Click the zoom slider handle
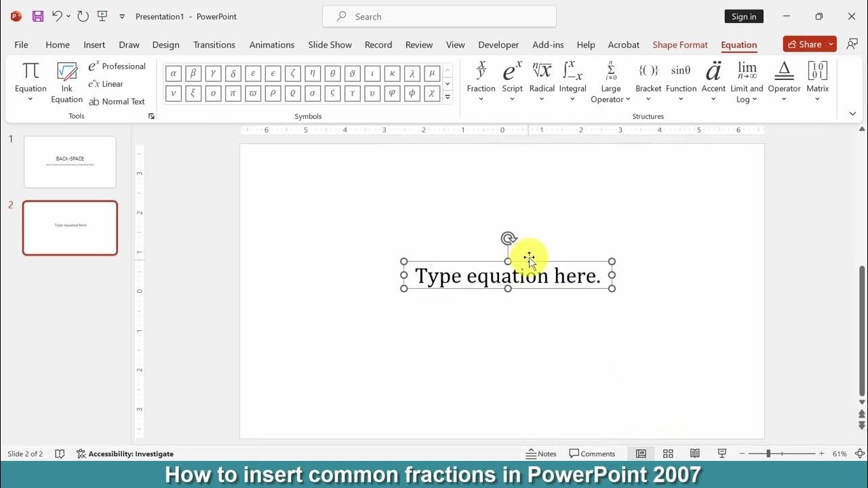The height and width of the screenshot is (488, 868). pyautogui.click(x=768, y=453)
